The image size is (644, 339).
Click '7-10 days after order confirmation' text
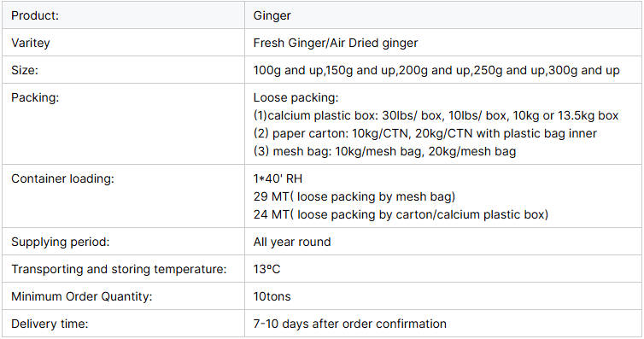pyautogui.click(x=350, y=324)
